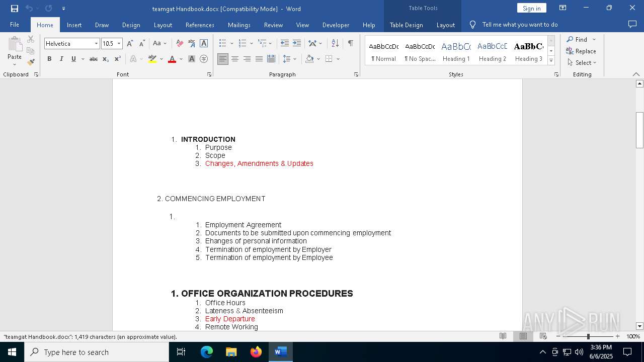The image size is (644, 362).
Task: Click the Paste clipboard icon
Action: [x=15, y=45]
